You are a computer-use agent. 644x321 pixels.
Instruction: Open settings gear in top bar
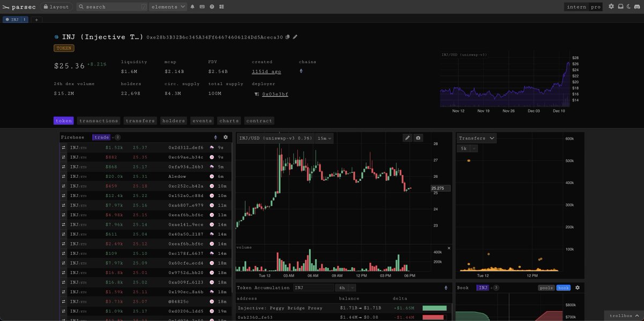(611, 7)
